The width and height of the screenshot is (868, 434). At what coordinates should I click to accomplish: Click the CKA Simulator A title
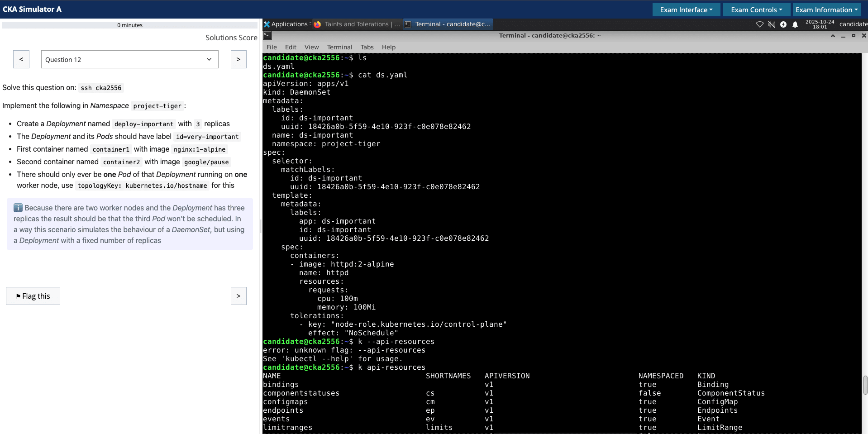[32, 9]
